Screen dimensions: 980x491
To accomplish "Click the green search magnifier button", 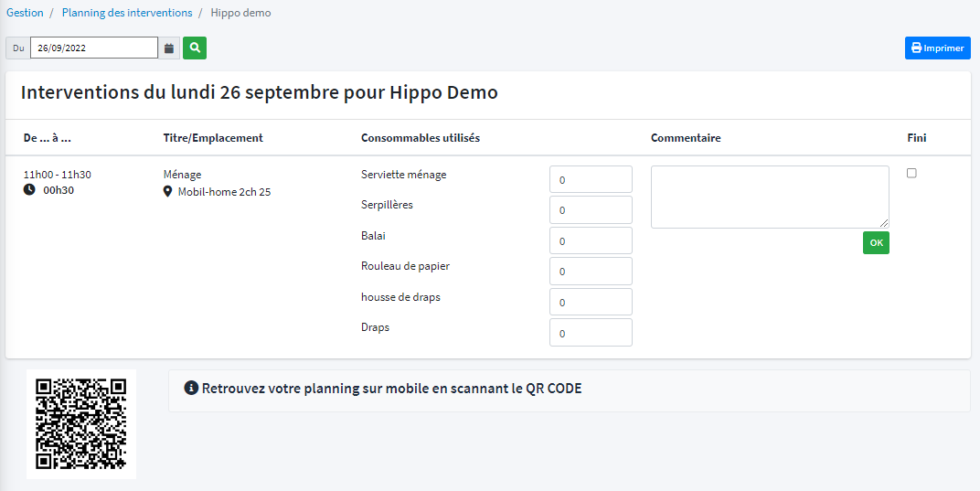I will pos(195,48).
